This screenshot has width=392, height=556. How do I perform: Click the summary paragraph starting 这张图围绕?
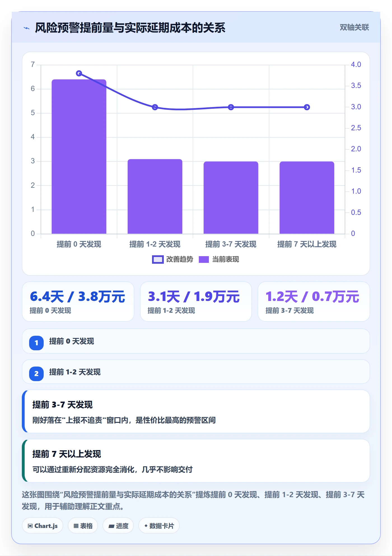pos(193,501)
